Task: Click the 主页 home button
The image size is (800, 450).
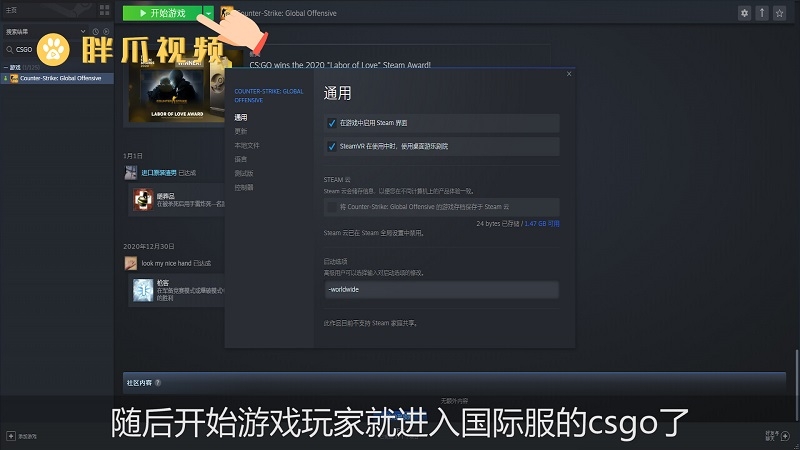Action: click(x=11, y=10)
